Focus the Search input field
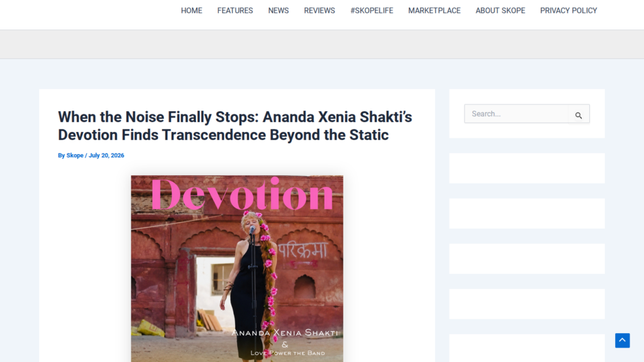Screen dimensions: 644x362 tap(517, 114)
